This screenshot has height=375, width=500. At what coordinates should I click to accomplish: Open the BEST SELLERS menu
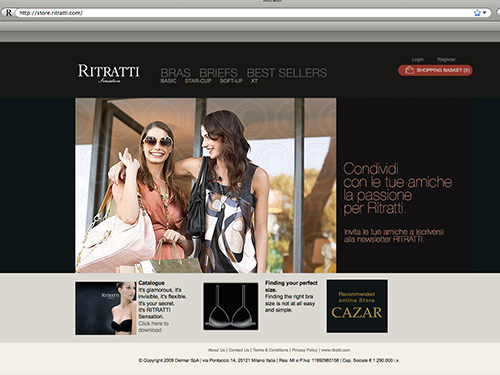[287, 73]
